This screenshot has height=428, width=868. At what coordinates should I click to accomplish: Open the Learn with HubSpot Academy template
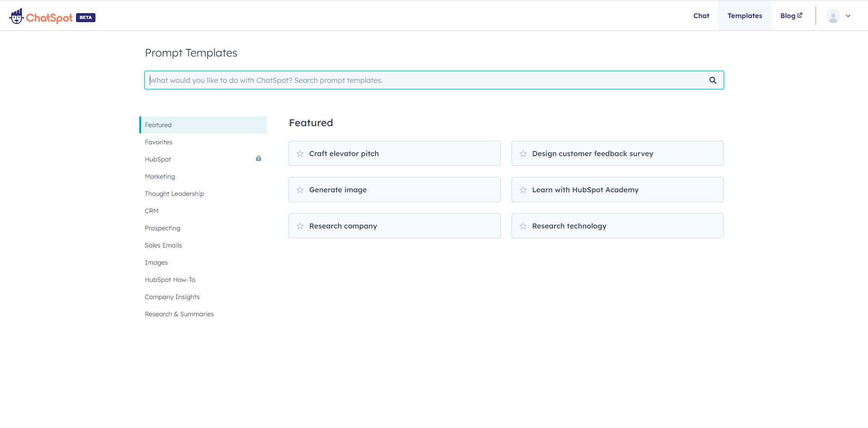(x=617, y=190)
